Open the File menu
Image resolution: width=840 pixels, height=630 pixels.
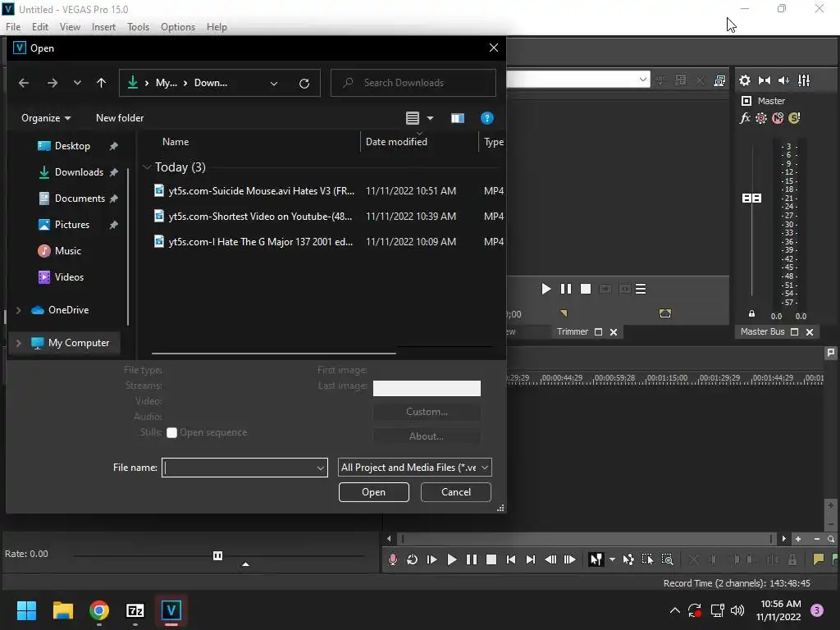[x=13, y=27]
